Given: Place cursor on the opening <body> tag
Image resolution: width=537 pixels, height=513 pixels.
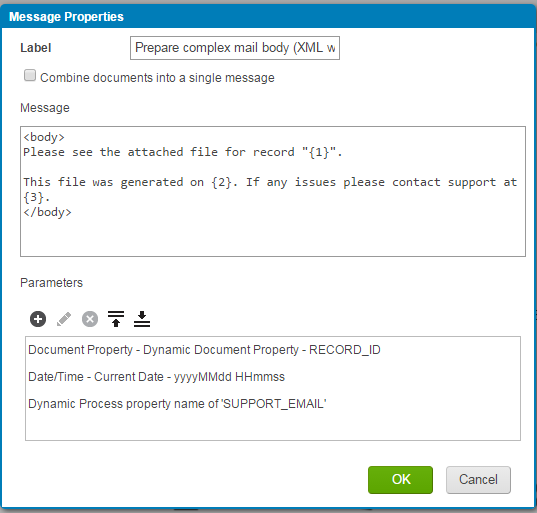Looking at the screenshot, I should tap(44, 137).
